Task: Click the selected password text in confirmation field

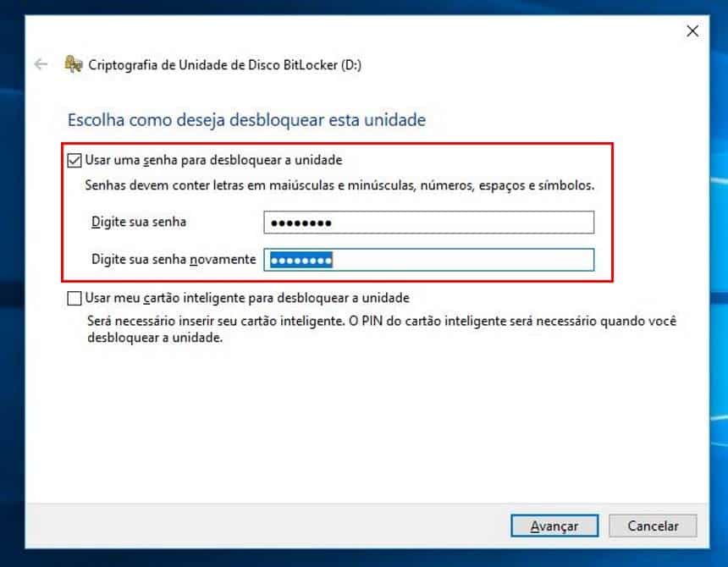Action: point(301,260)
